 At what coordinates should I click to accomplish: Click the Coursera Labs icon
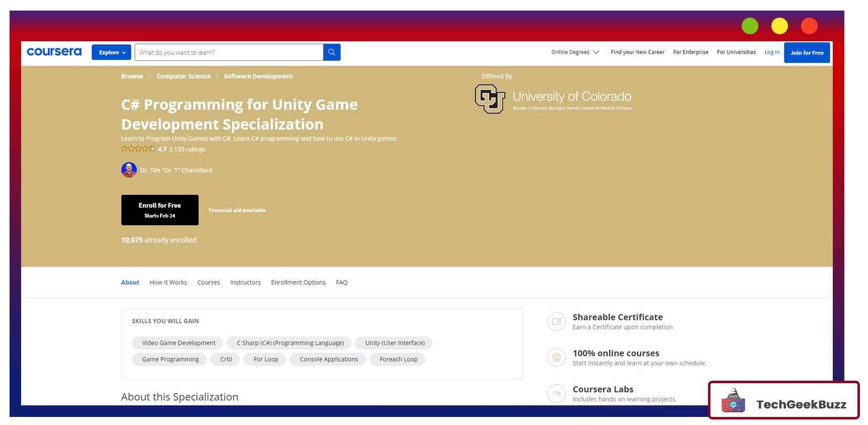pos(557,393)
